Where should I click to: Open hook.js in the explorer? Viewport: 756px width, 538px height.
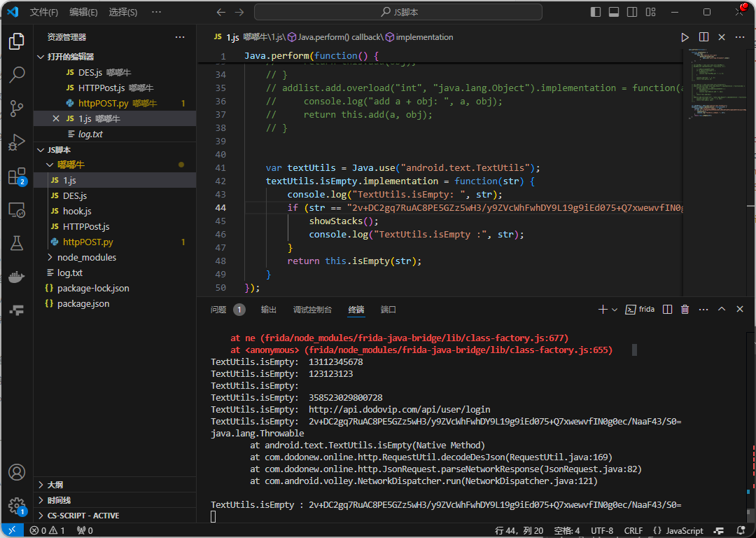tap(77, 211)
